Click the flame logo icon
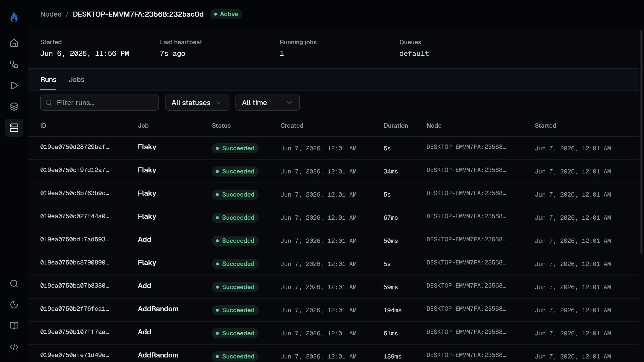Viewport: 644px width, 362px height. point(14,17)
